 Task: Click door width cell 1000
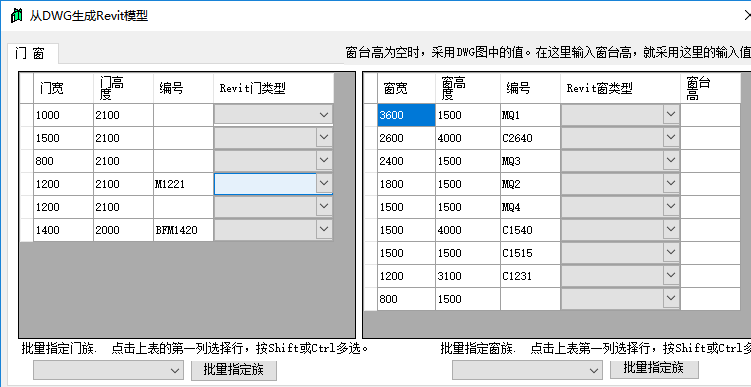[63, 115]
